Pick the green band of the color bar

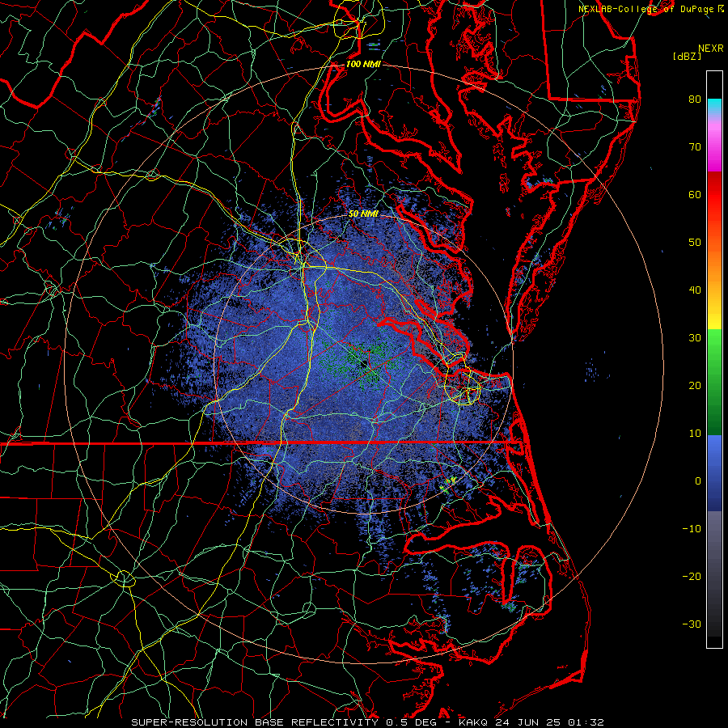[714, 382]
